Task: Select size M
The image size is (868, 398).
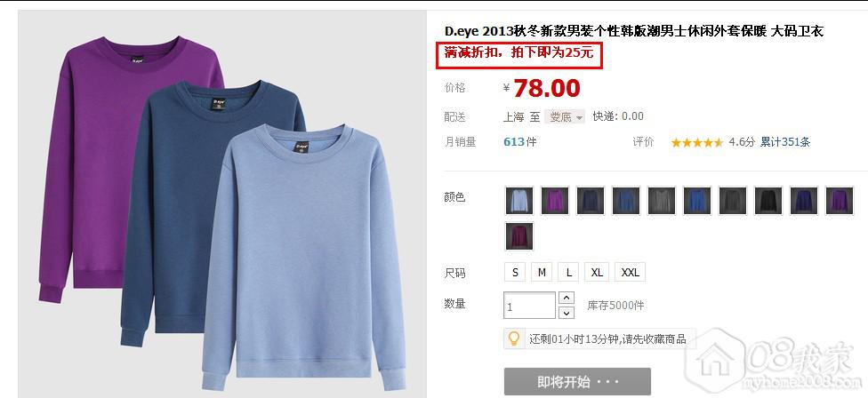Action: tap(542, 272)
